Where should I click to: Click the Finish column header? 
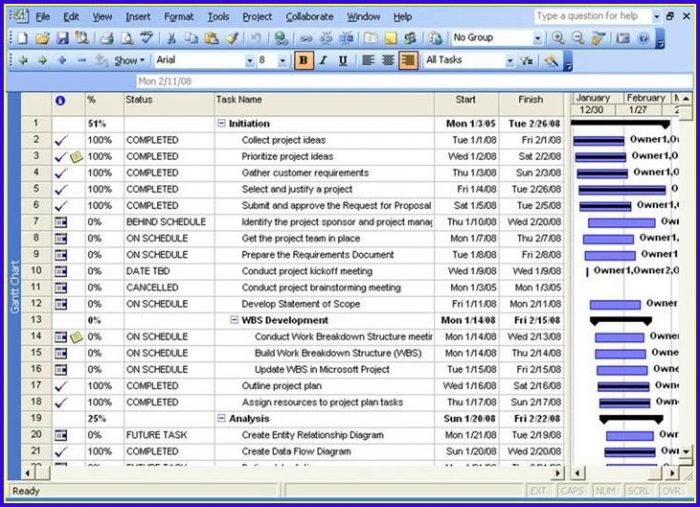tap(531, 104)
